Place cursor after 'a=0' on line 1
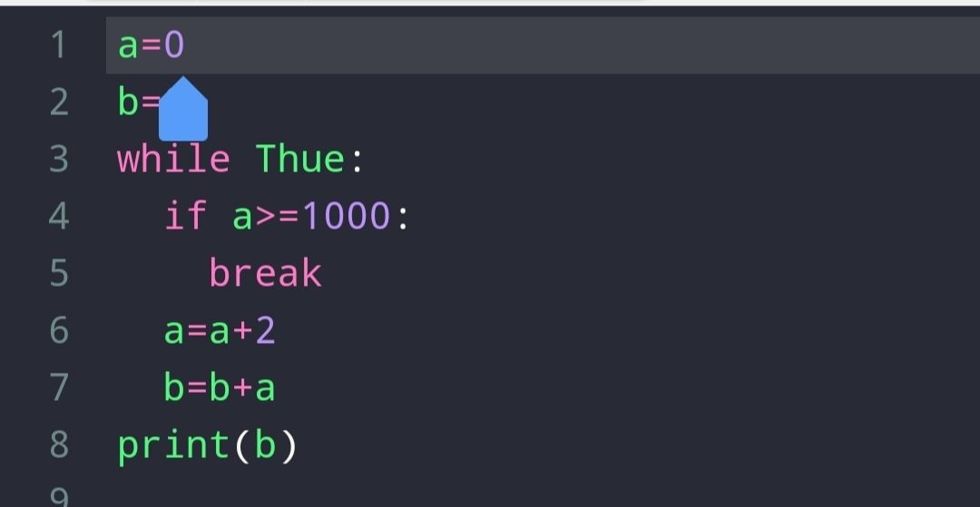Viewport: 980px width, 507px height. tap(186, 45)
